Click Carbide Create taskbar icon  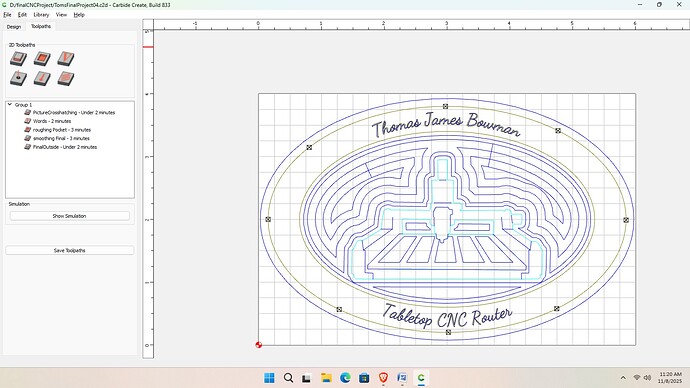(x=421, y=377)
